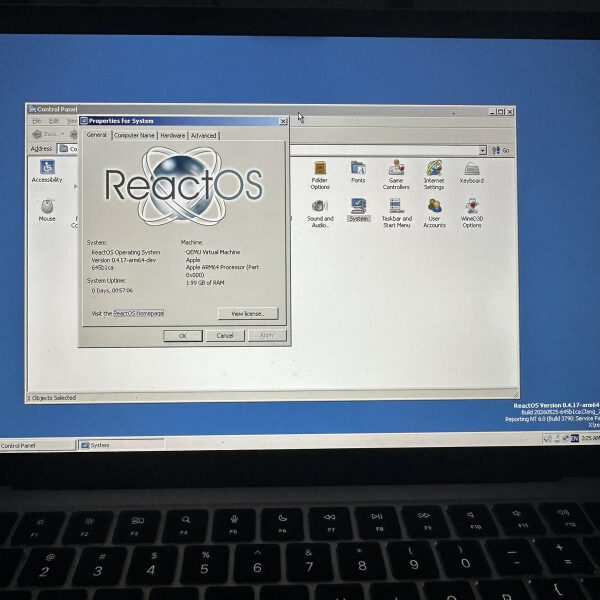Open the Internet Settings icon
This screenshot has height=600, width=600.
click(434, 175)
